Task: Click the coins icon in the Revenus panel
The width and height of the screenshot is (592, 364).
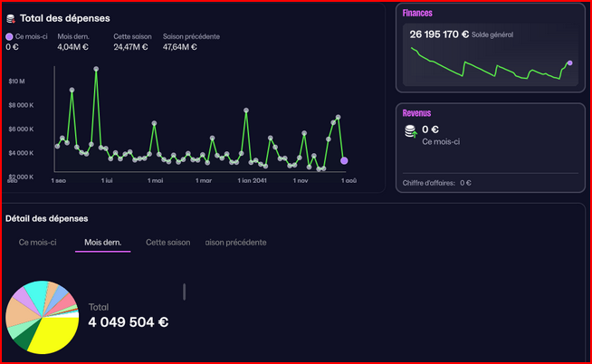Action: click(x=411, y=132)
